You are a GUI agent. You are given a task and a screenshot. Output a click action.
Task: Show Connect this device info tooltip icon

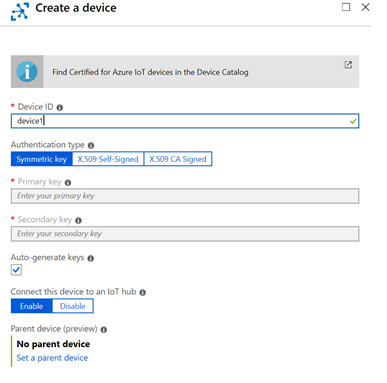point(143,292)
